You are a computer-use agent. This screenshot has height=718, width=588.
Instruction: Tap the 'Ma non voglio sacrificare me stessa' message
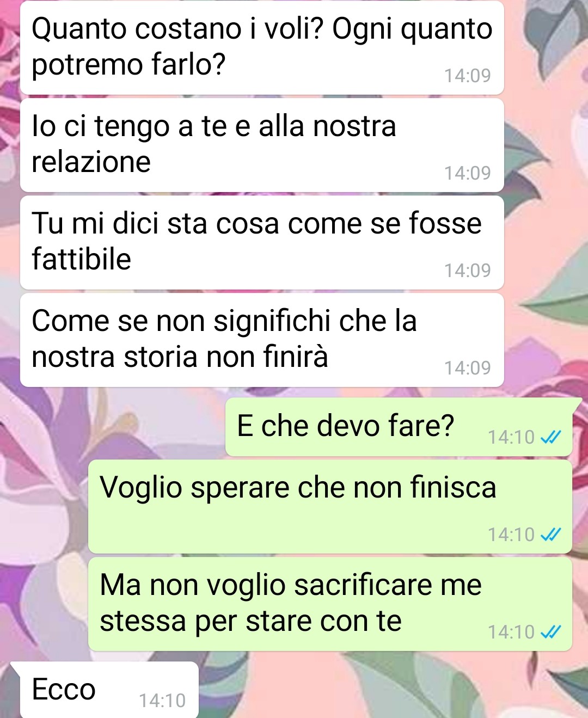click(330, 604)
